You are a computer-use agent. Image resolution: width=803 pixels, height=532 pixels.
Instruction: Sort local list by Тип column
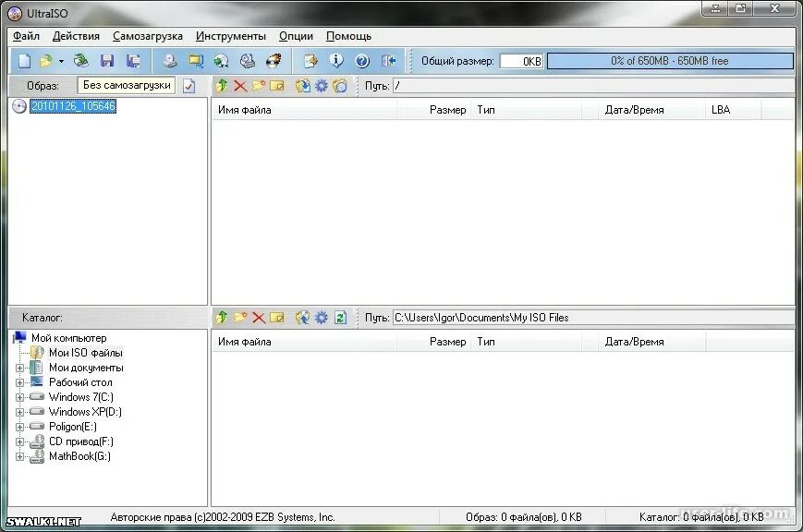(527, 342)
